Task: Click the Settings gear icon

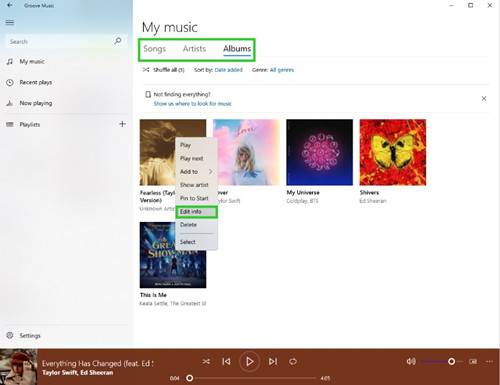Action: pos(10,335)
